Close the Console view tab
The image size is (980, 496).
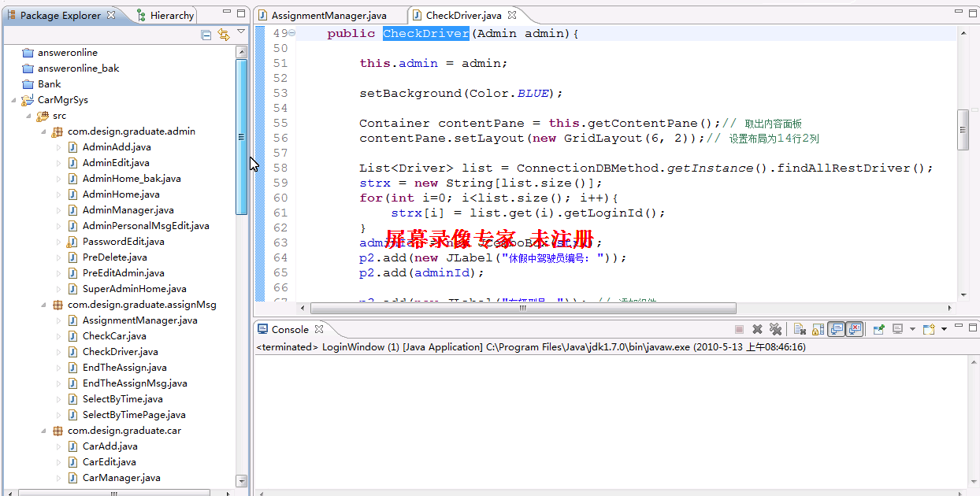(319, 329)
